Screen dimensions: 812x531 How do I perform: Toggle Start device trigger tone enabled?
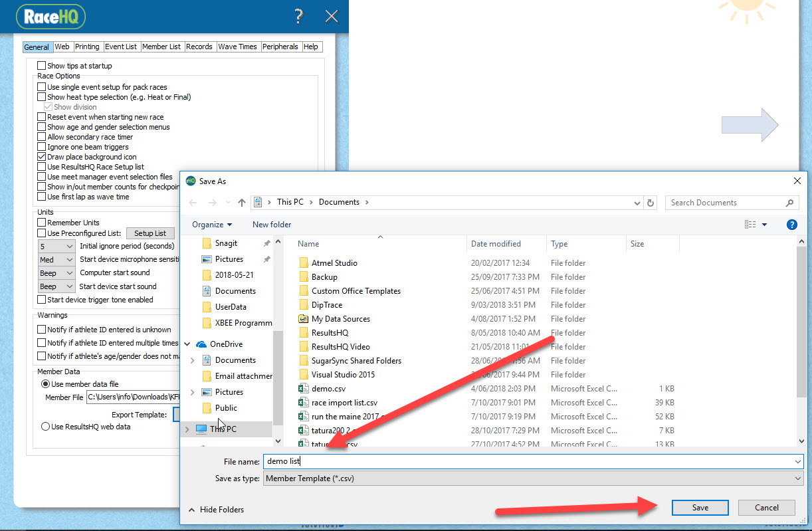coord(42,300)
